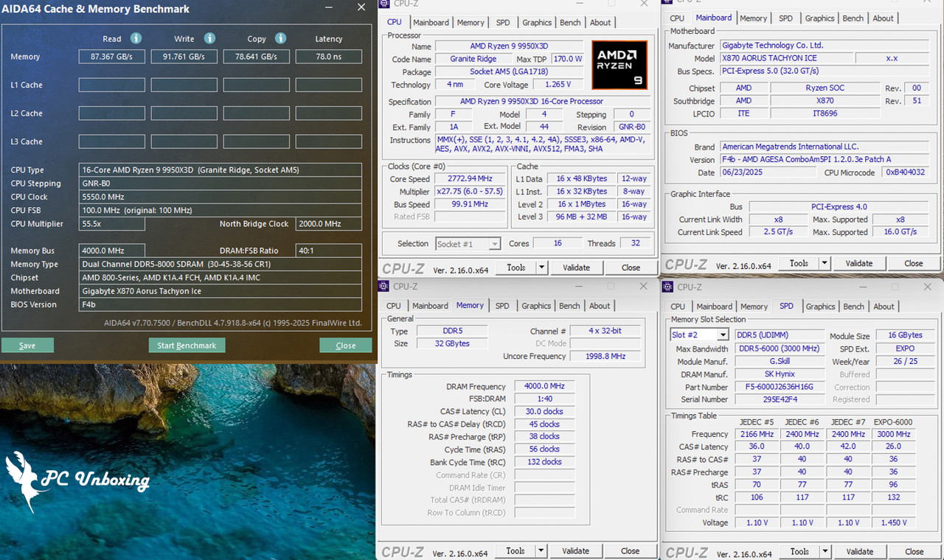Viewport: 944px width, 560px height.
Task: Click the CPU-Z title icon of the CPU window
Action: point(383,4)
